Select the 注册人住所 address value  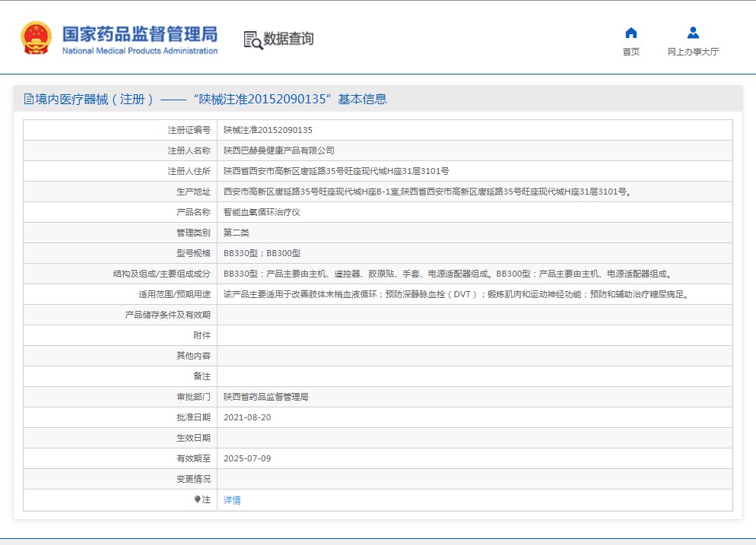[336, 171]
